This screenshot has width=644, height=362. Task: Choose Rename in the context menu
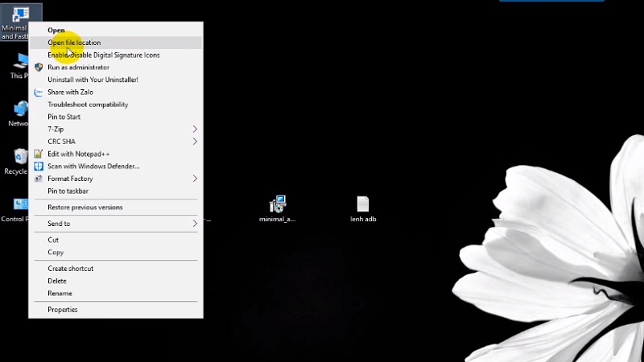(x=116, y=294)
